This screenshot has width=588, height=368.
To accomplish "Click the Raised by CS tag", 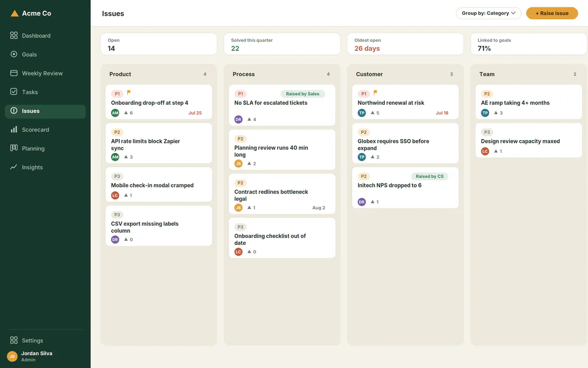I will click(x=429, y=177).
